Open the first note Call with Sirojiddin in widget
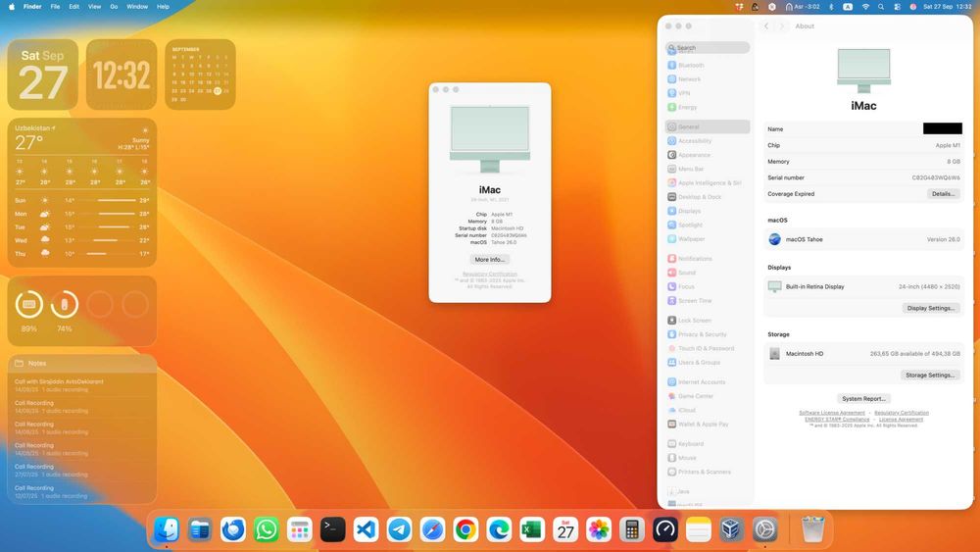Screen dimensions: 980x552 pyautogui.click(x=82, y=385)
